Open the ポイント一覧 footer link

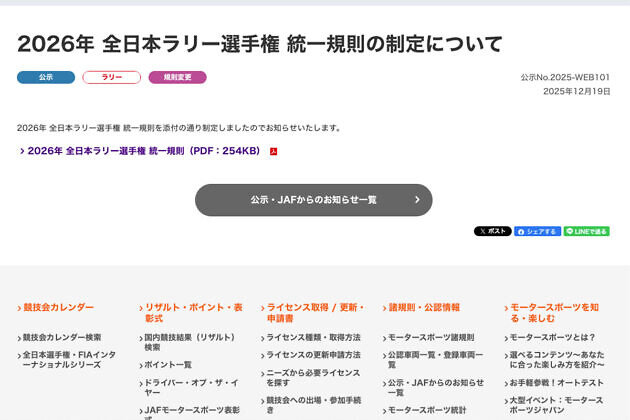point(167,365)
